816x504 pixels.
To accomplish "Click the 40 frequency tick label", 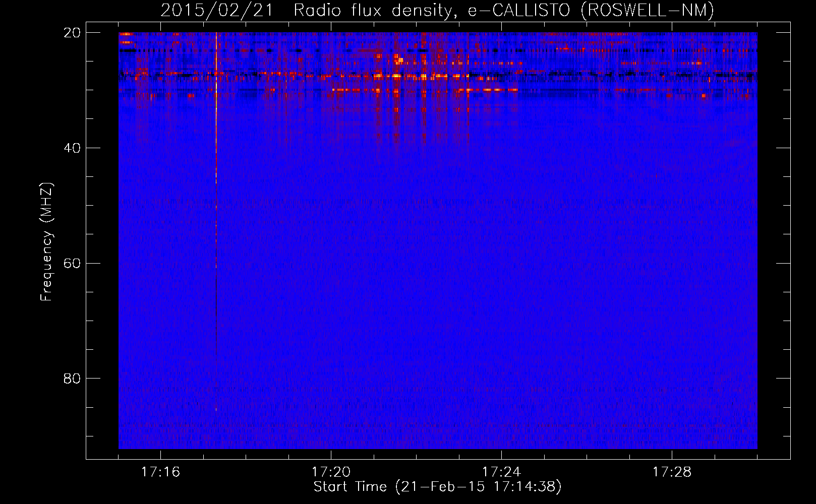I will (x=72, y=148).
